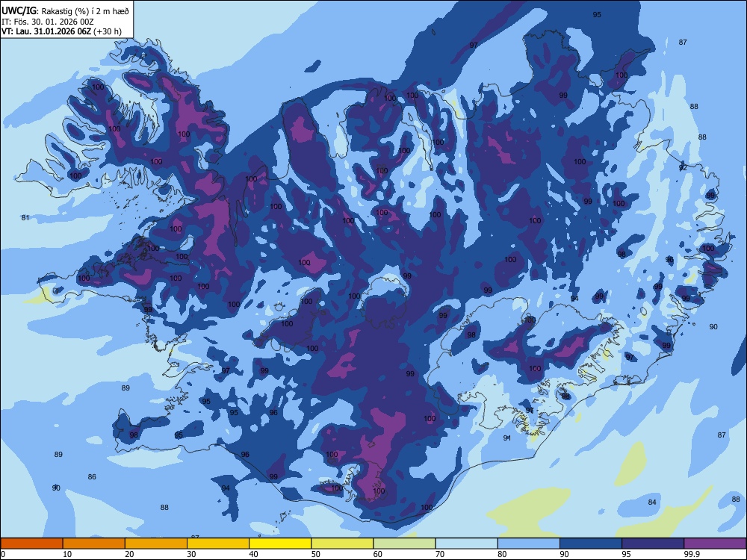747x560 pixels.
Task: Click the 0–10 dark orange legend swatch
Action: pos(31,544)
